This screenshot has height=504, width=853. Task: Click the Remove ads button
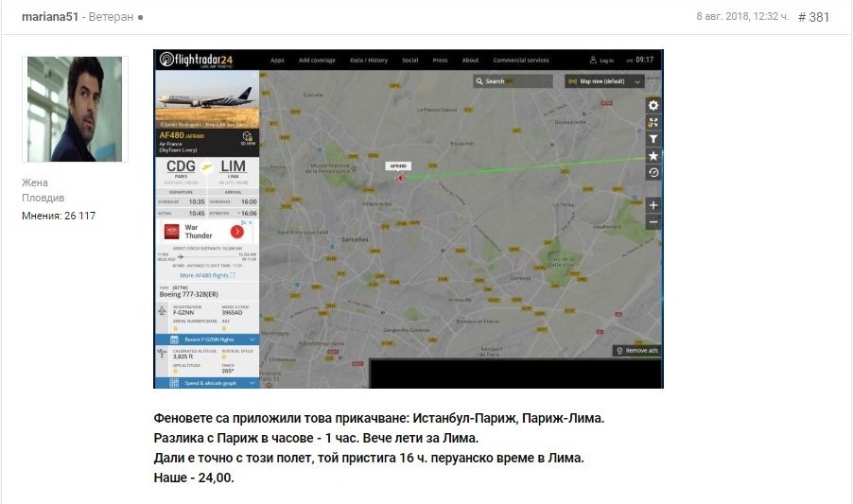point(636,350)
